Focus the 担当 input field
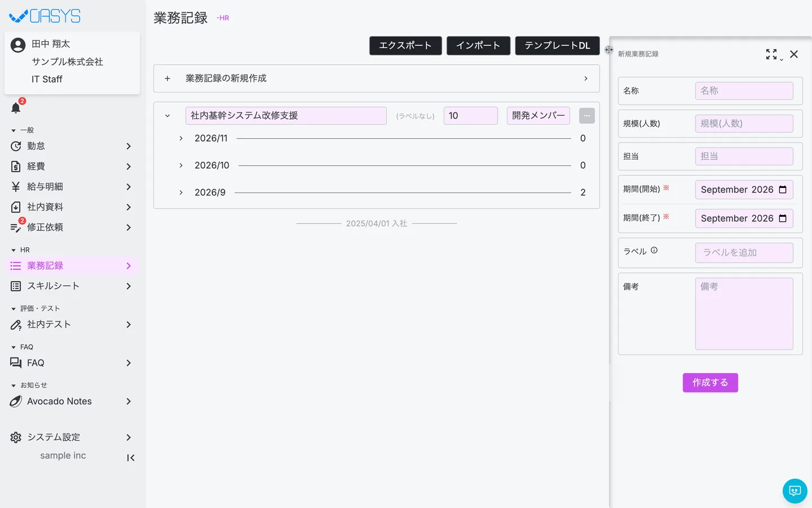The image size is (812, 508). coord(744,156)
